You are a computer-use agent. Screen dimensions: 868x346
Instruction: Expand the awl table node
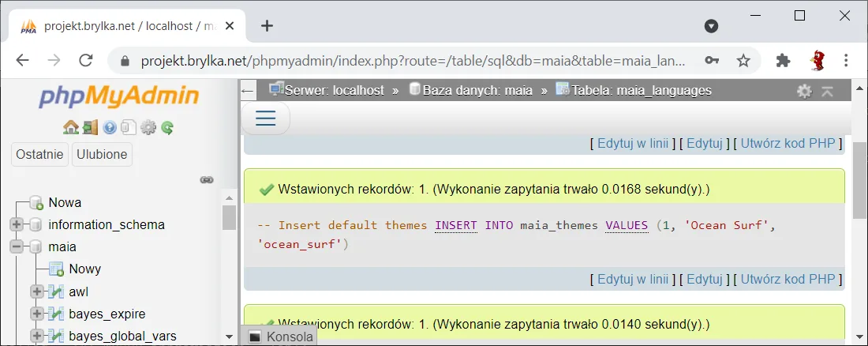coord(37,291)
